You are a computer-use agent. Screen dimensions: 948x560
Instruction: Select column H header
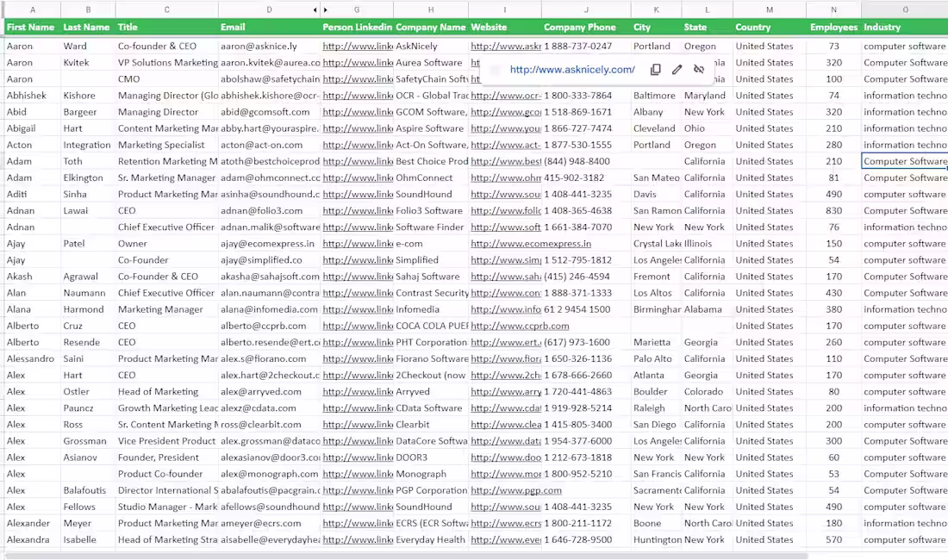tap(431, 9)
